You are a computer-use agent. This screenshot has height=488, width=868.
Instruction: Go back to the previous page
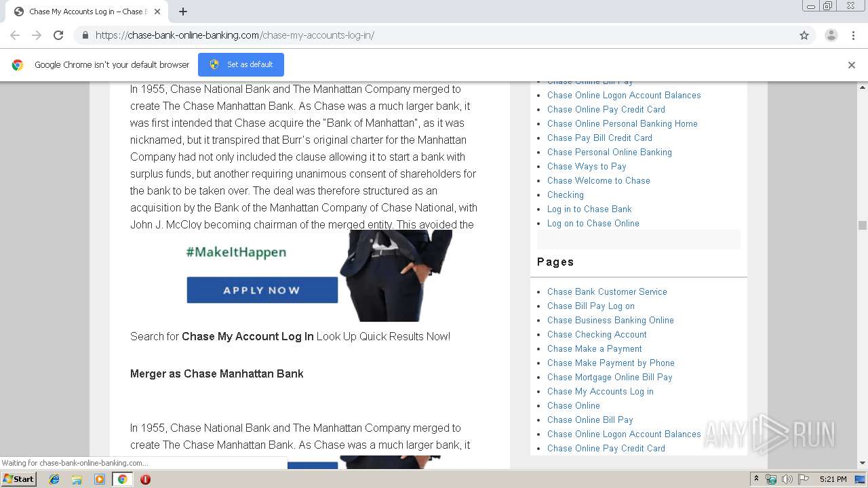15,35
